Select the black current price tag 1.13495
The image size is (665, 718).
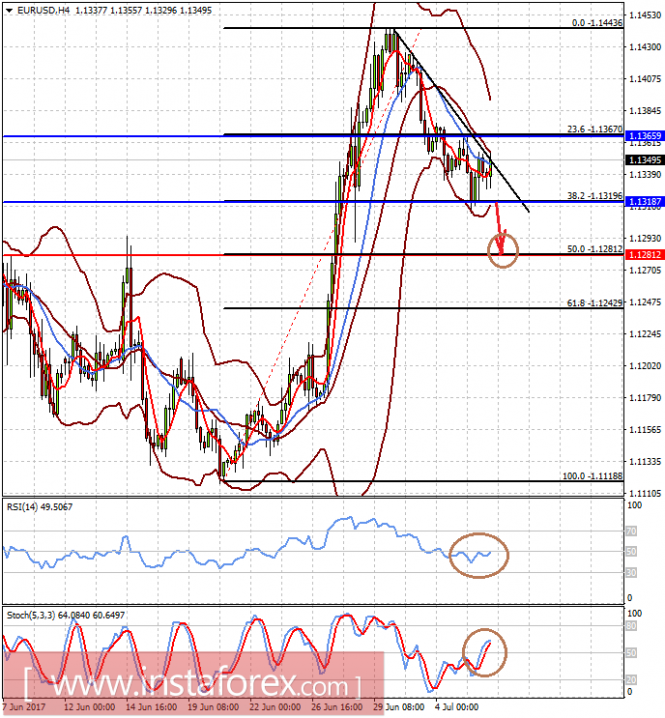[x=645, y=160]
